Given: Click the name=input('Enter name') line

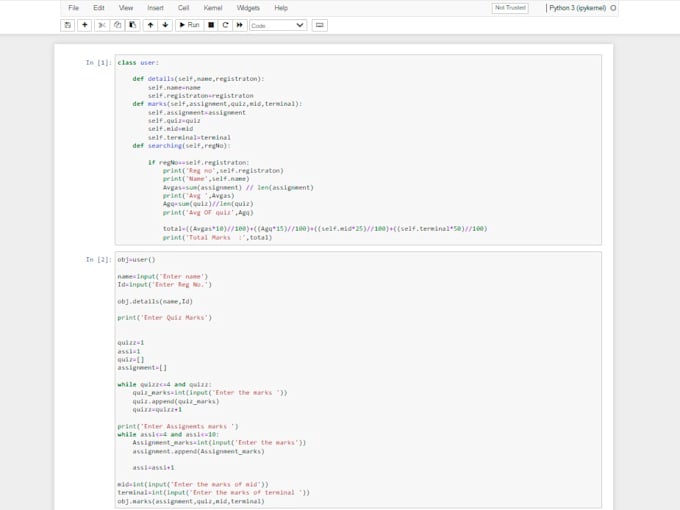Looking at the screenshot, I should coord(163,277).
